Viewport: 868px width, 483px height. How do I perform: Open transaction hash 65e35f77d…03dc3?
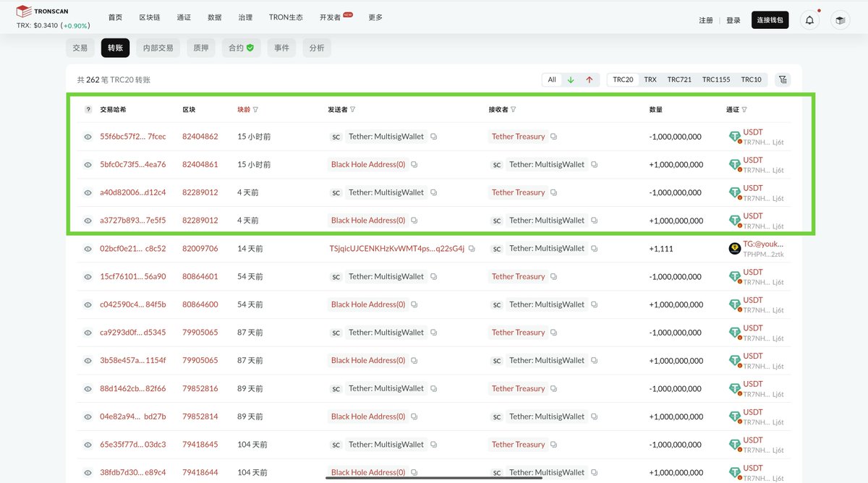pos(133,445)
